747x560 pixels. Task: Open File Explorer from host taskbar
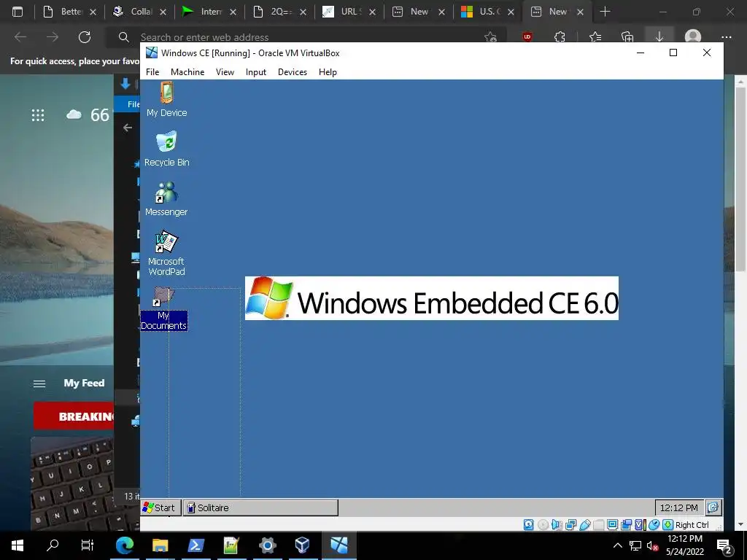tap(160, 545)
